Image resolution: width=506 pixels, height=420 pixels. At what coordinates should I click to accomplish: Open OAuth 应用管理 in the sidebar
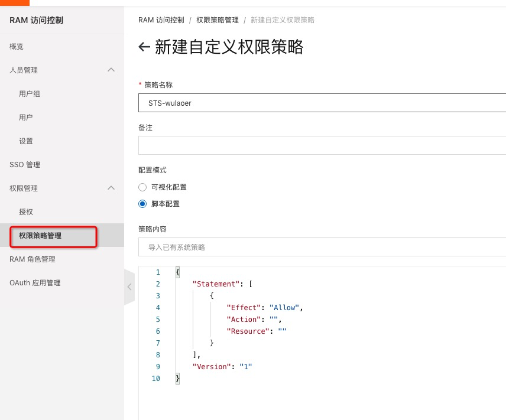[35, 283]
